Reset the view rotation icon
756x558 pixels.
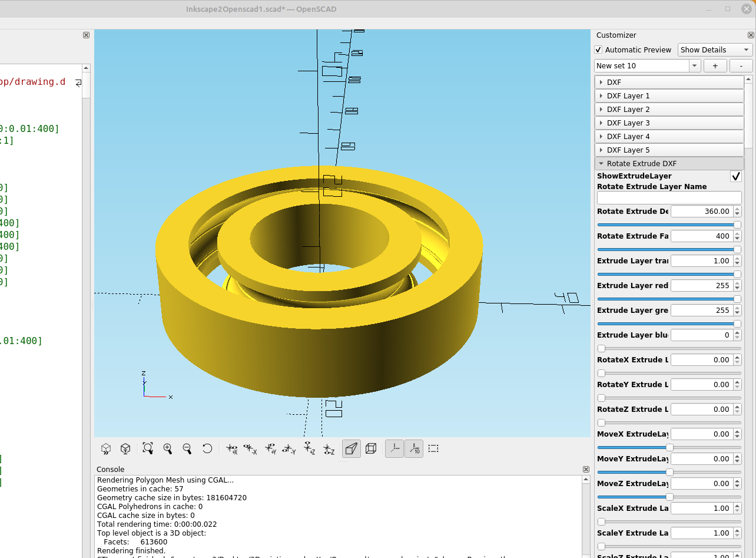tap(207, 448)
